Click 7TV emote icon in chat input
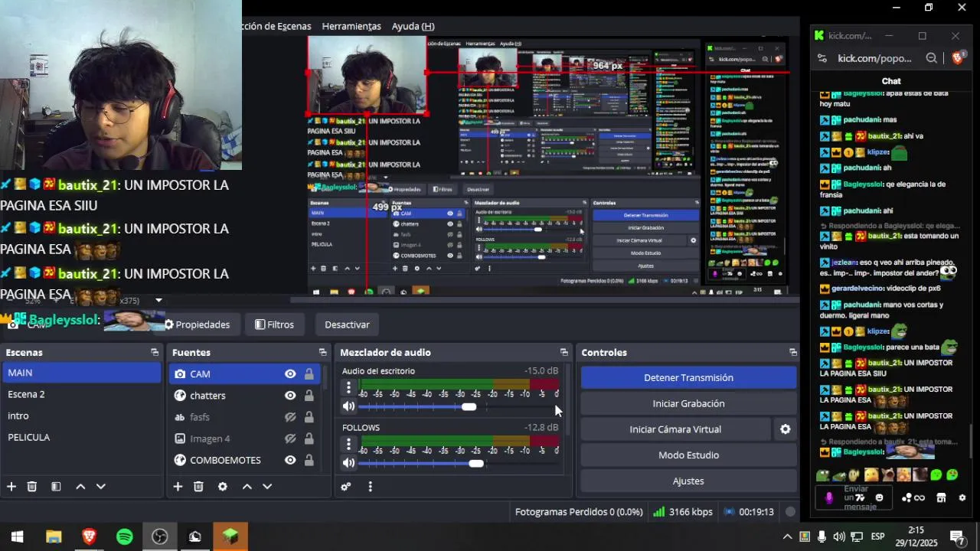This screenshot has width=980, height=551. point(860,497)
